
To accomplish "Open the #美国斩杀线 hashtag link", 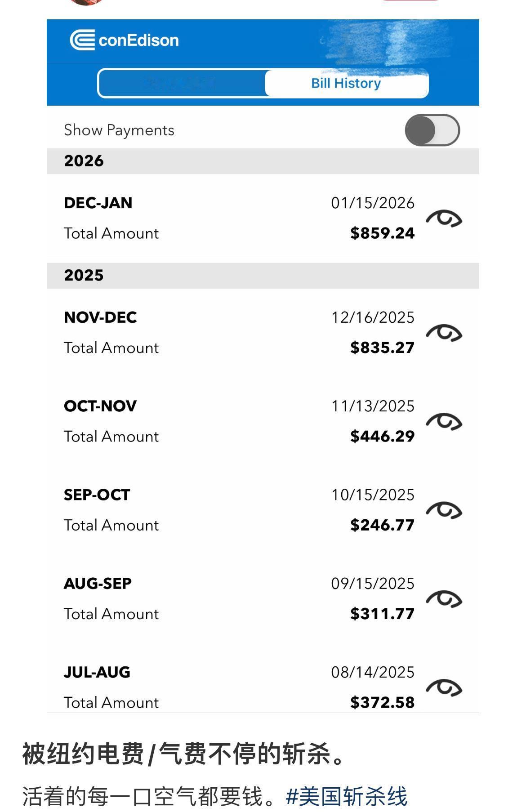I will pyautogui.click(x=346, y=797).
